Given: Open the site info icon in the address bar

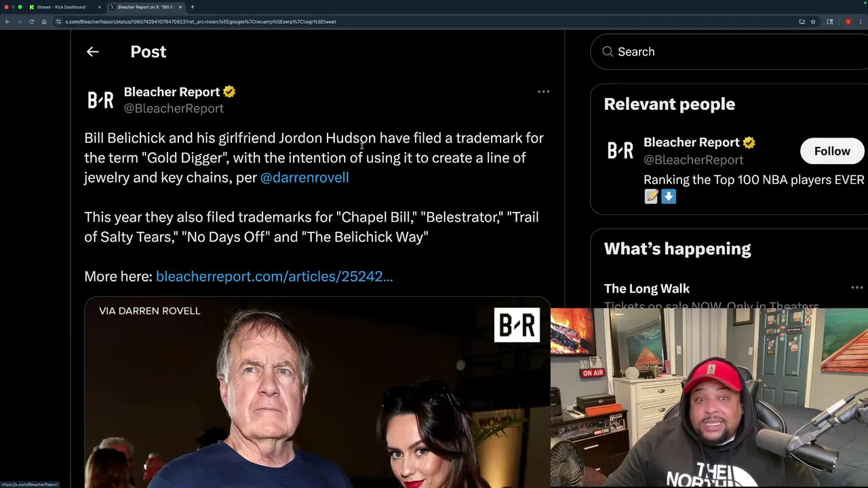Looking at the screenshot, I should click(59, 22).
